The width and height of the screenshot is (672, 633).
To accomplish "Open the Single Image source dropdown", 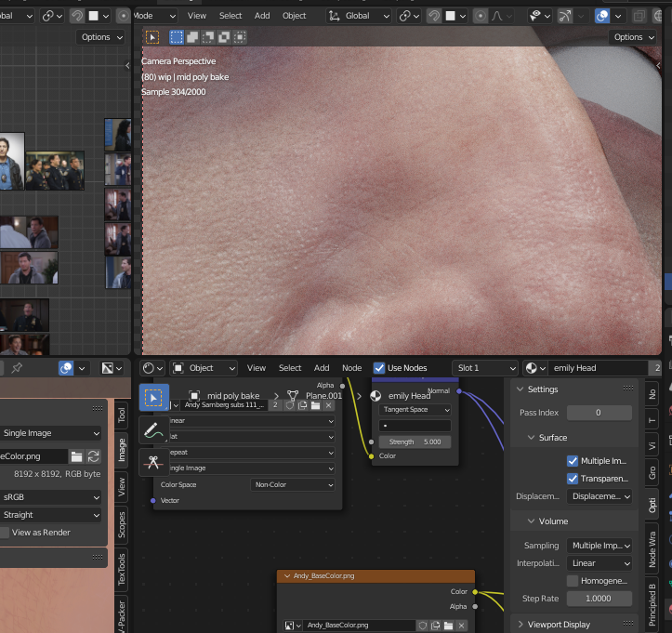I will pos(50,433).
